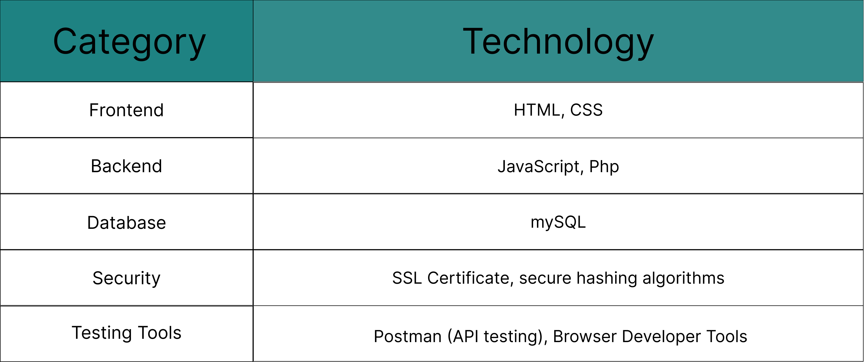Screen dimensions: 868x362
Task: Select the Backend category cell
Action: pyautogui.click(x=126, y=166)
